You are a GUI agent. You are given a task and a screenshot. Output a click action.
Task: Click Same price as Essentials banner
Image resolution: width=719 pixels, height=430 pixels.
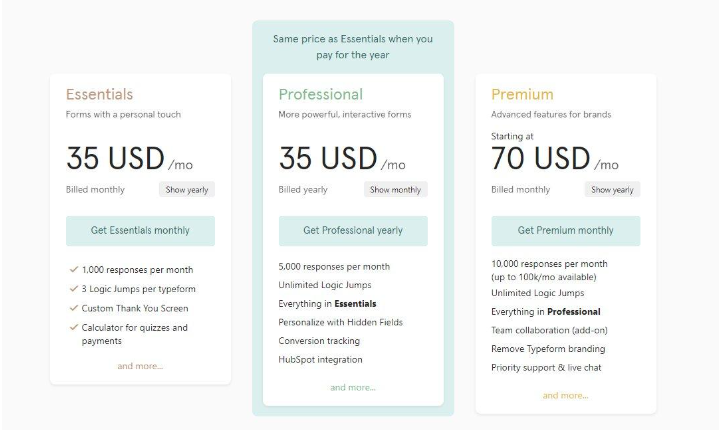point(353,47)
